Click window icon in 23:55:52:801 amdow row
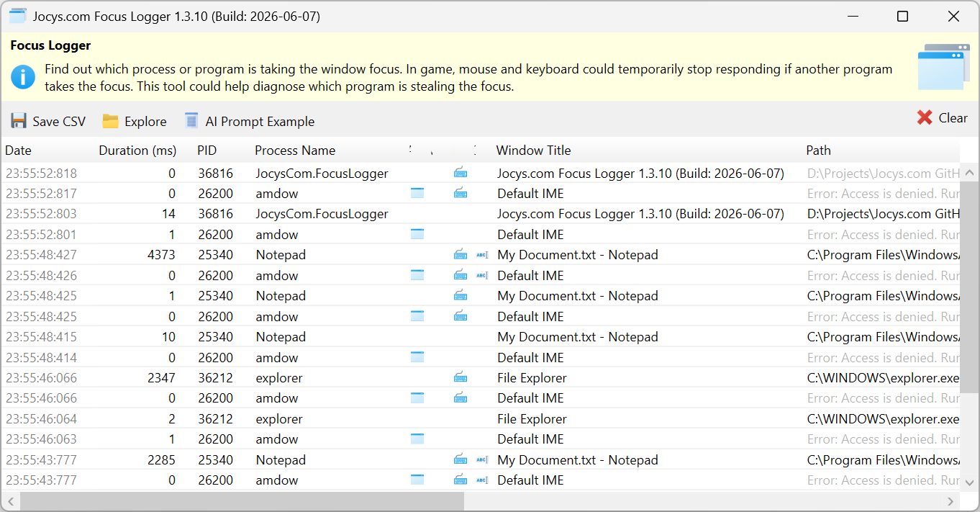The width and height of the screenshot is (980, 512). tap(417, 234)
